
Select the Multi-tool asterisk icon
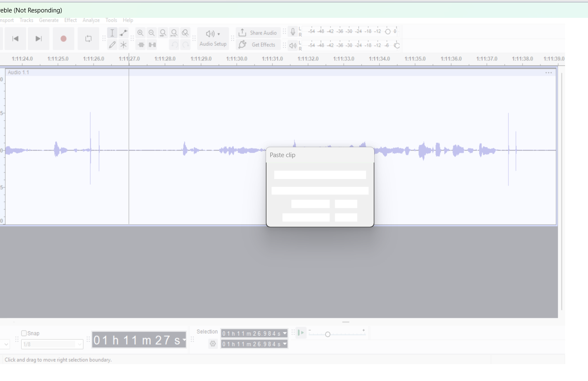coord(123,45)
